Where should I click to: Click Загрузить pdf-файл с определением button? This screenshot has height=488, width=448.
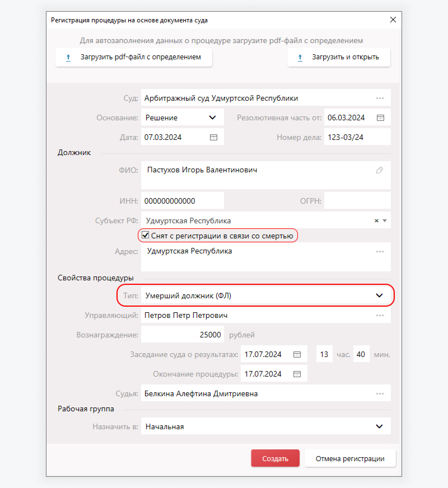[x=134, y=57]
